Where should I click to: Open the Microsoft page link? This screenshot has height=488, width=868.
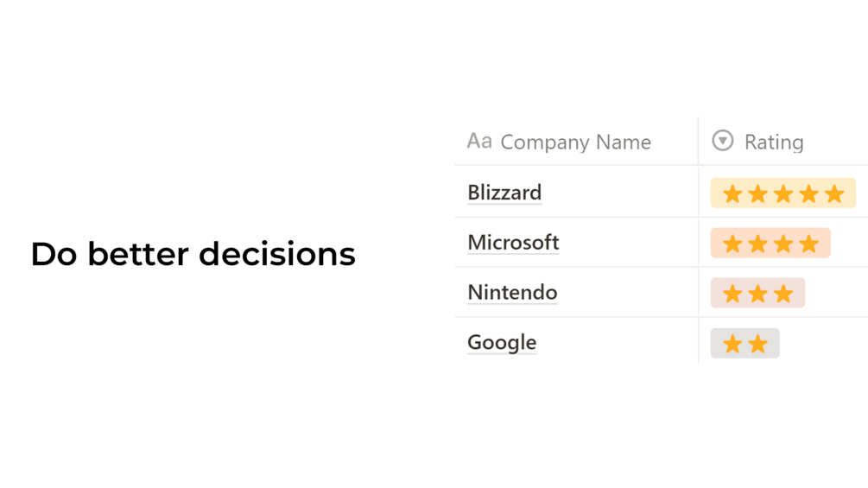coord(513,243)
